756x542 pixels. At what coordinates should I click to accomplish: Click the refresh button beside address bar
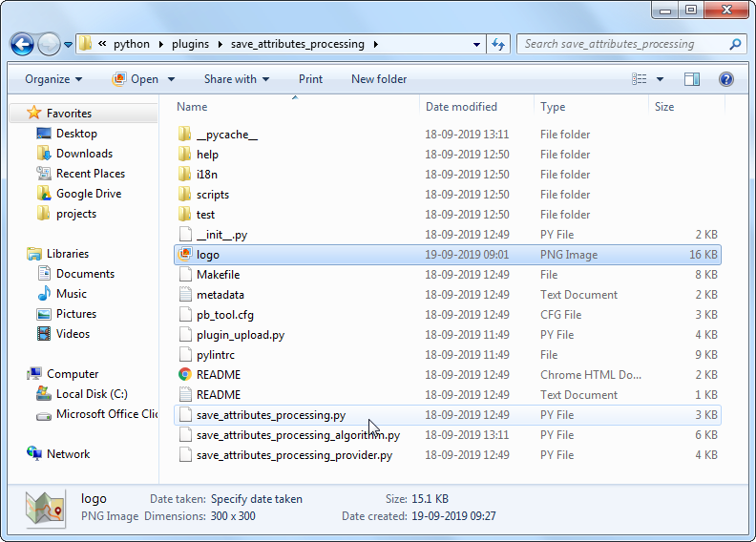point(498,44)
